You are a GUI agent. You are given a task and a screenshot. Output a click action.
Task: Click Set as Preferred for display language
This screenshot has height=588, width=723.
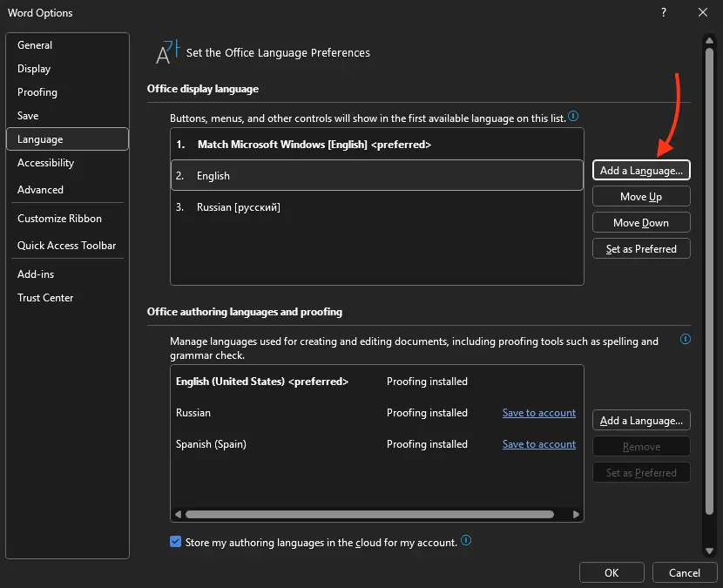(x=641, y=249)
